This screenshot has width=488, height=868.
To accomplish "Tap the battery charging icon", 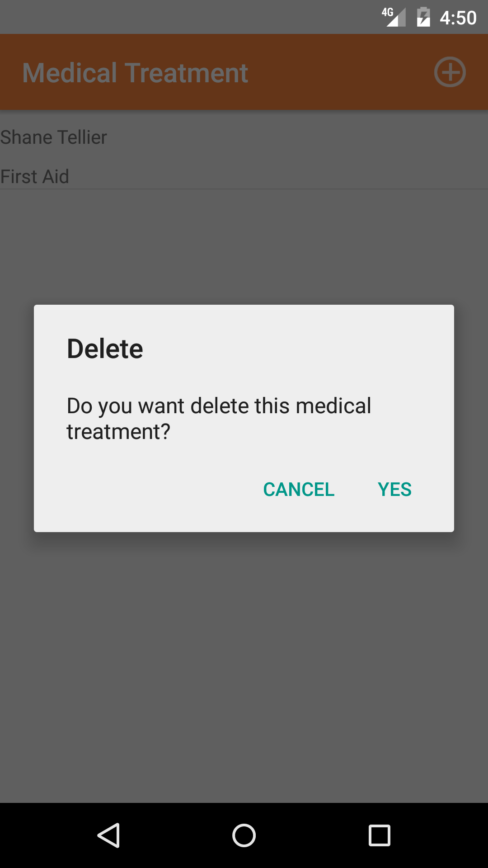I will 423,17.
